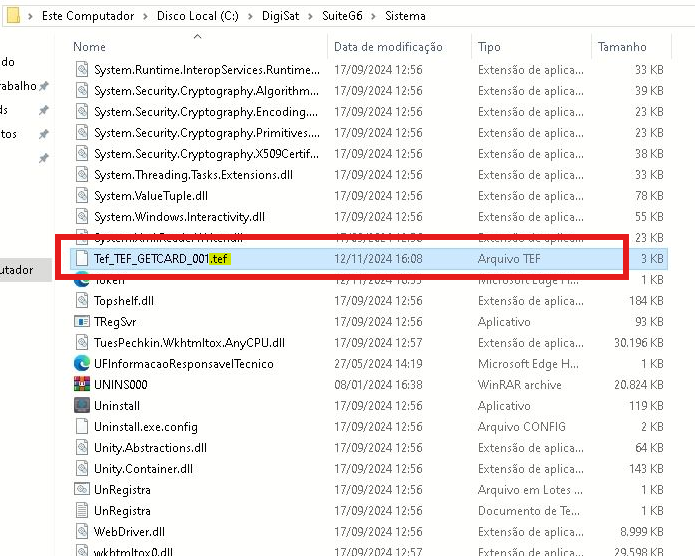Viewport: 695px width, 556px height.
Task: Click the Uninstall application icon
Action: pyautogui.click(x=82, y=406)
